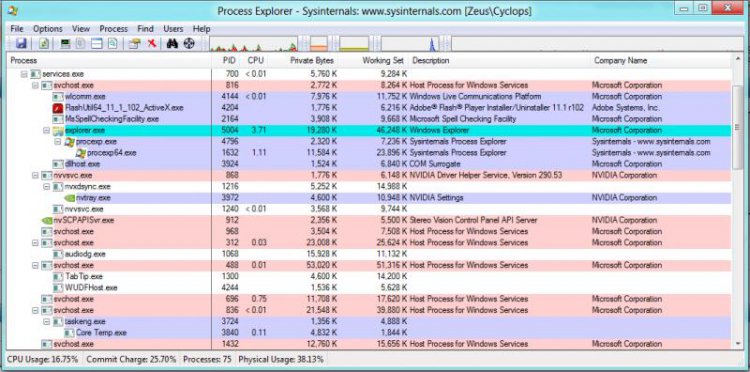Sort by the Process column header
Viewport: 750px width, 372px height.
coord(110,61)
